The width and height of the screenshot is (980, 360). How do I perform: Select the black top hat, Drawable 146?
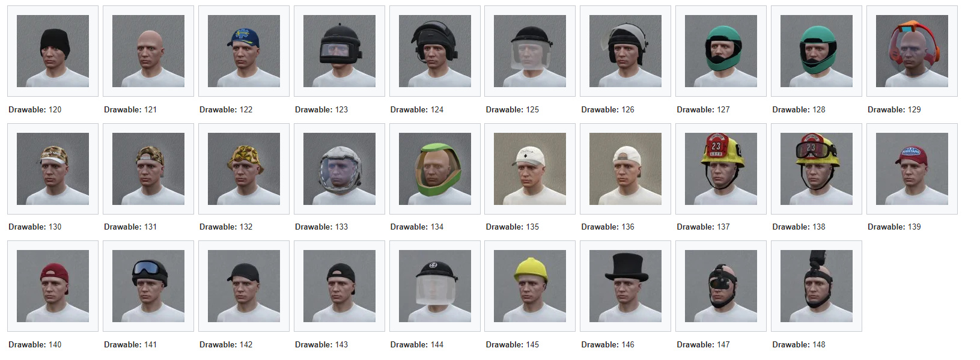(625, 286)
